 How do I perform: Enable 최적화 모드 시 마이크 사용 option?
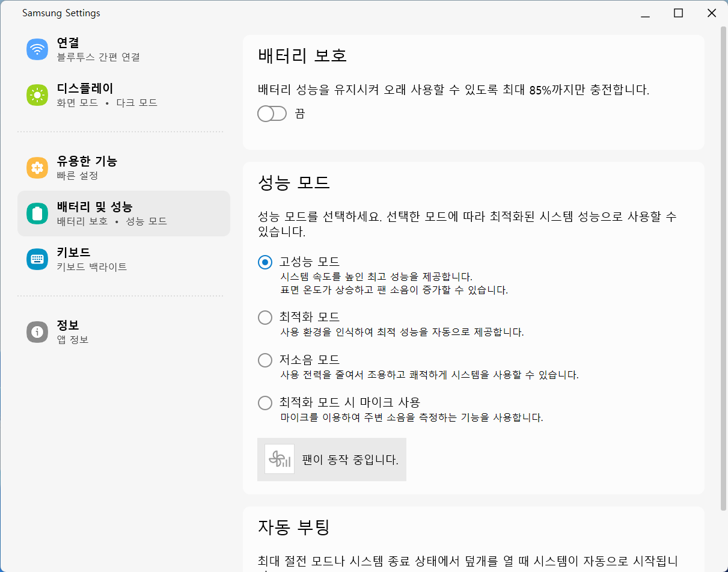click(x=265, y=403)
